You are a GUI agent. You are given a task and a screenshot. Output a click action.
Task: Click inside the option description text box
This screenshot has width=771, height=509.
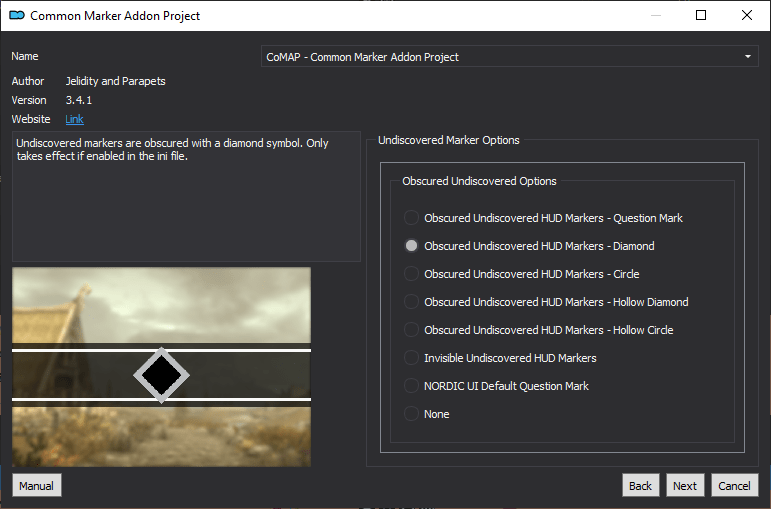point(186,196)
